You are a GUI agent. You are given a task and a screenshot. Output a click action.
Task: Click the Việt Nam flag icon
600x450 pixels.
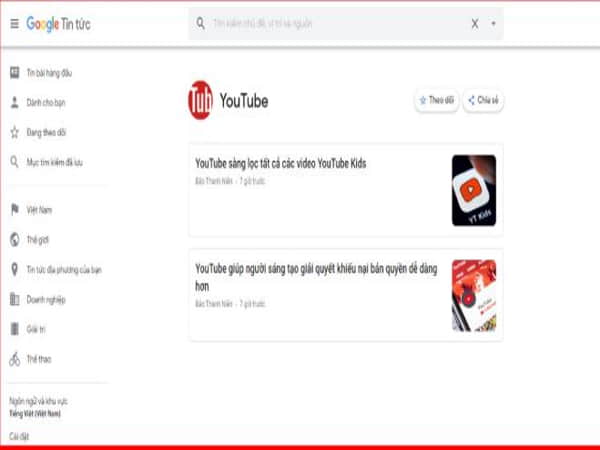[x=15, y=209]
